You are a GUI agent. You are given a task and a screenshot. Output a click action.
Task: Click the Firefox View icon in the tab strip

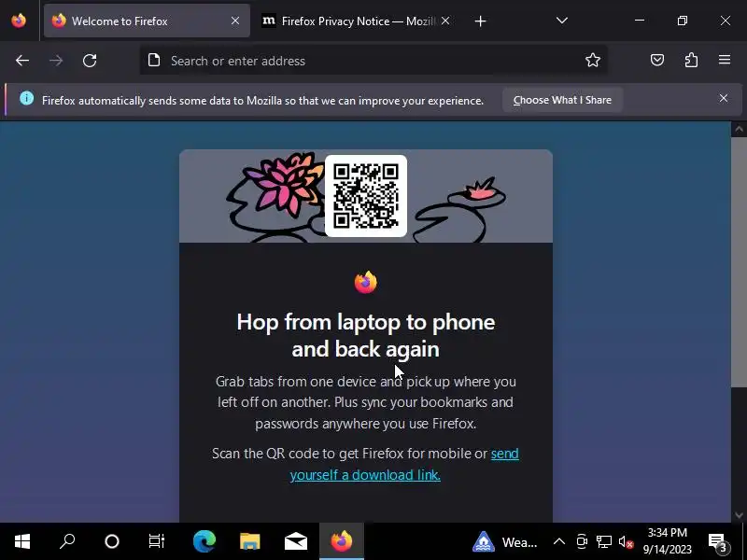click(19, 21)
